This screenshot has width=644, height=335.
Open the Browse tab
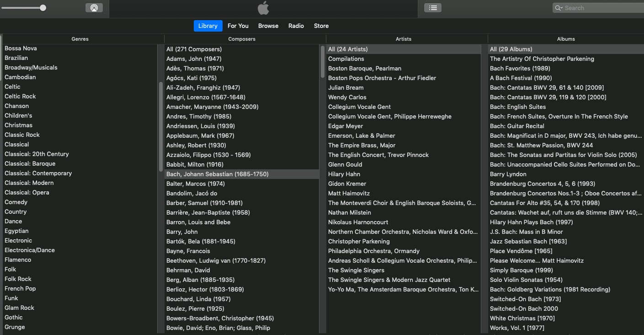[268, 26]
